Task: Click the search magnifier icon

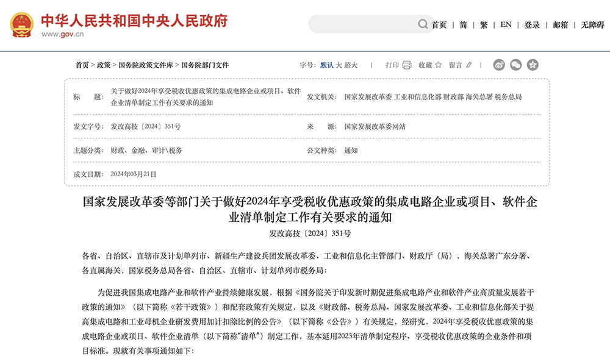Action: coord(423,24)
